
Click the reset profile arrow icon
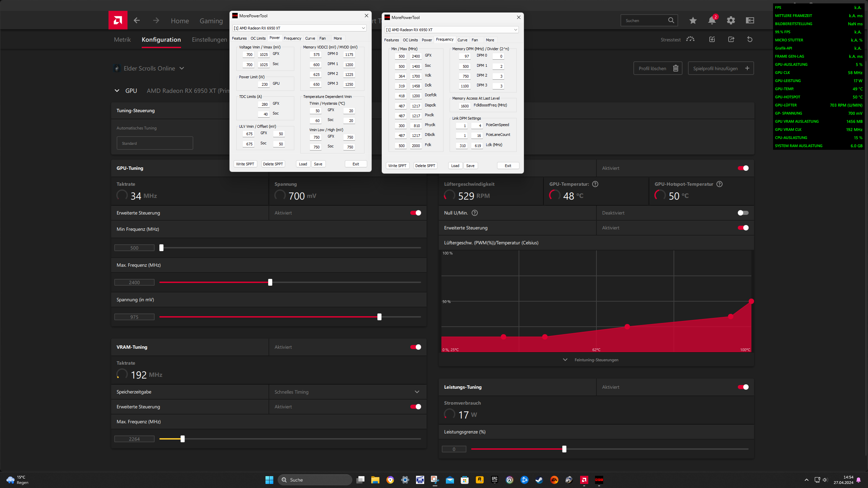point(750,39)
